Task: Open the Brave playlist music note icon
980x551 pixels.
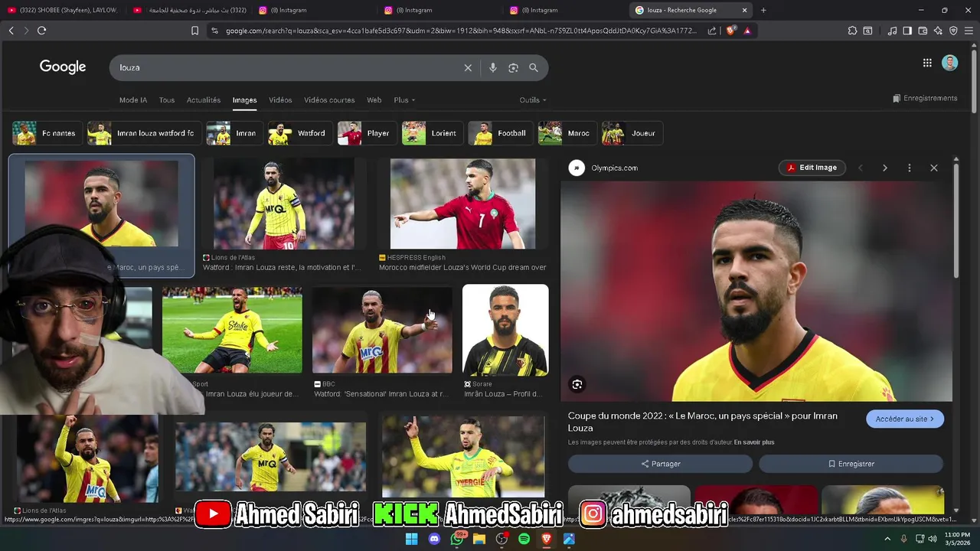Action: coord(892,31)
